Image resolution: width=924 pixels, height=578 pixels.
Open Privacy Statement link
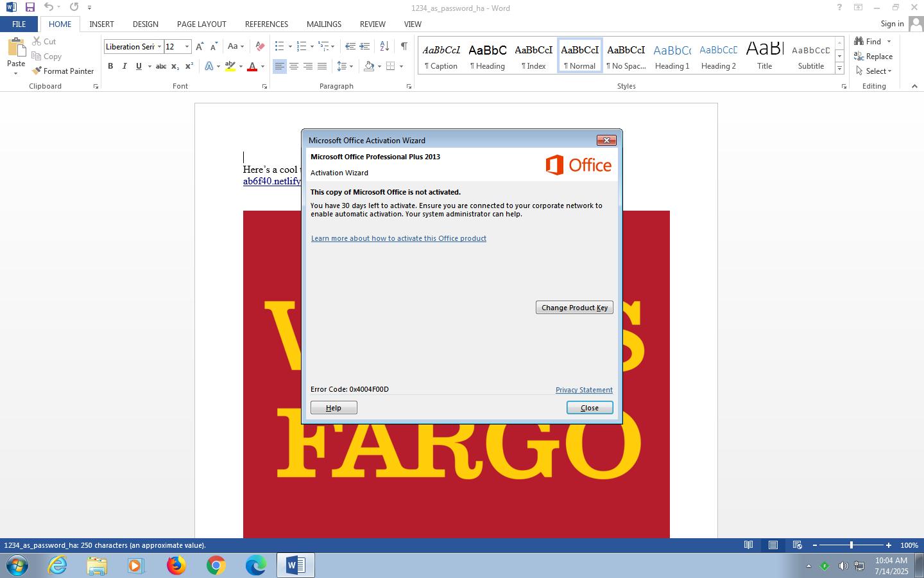pyautogui.click(x=584, y=390)
